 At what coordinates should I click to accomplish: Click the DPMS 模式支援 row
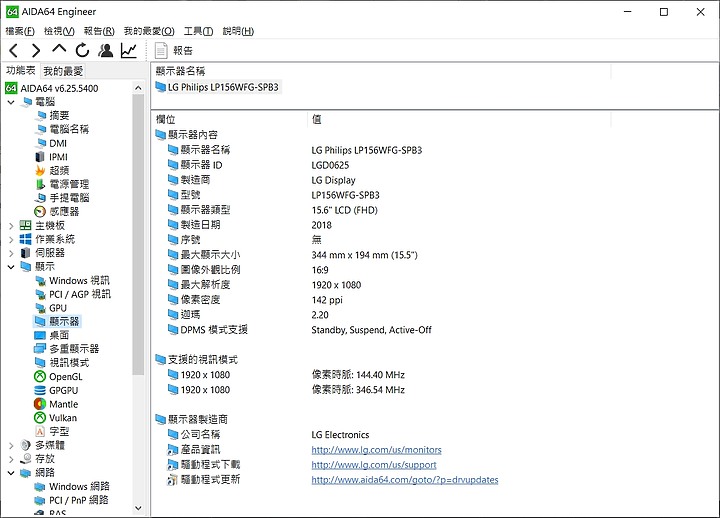(299, 330)
